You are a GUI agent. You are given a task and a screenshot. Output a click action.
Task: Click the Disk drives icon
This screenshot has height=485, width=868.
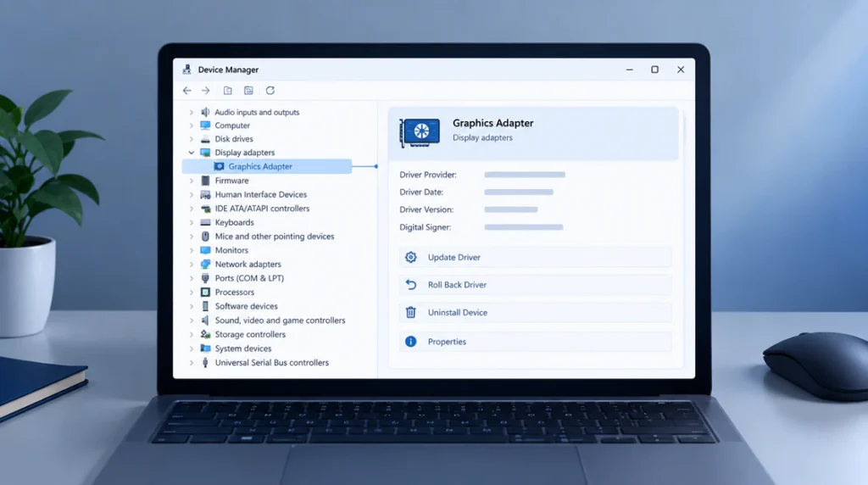[x=205, y=139]
